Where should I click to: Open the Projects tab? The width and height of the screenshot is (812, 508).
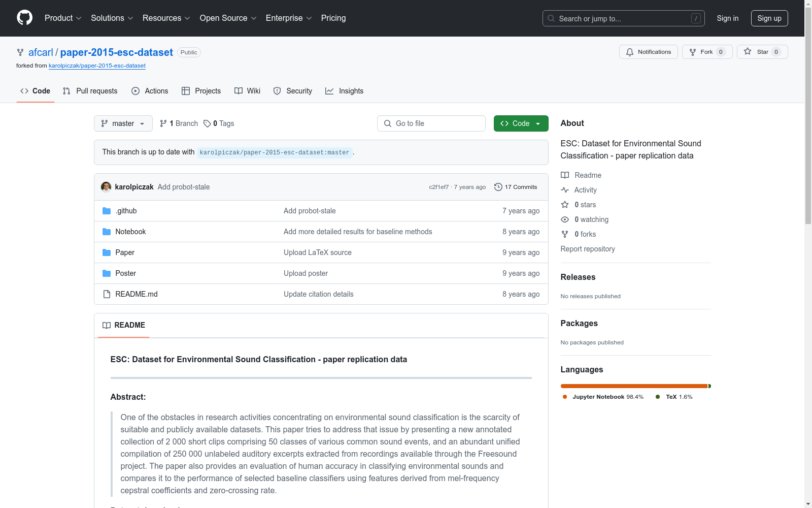pos(201,91)
